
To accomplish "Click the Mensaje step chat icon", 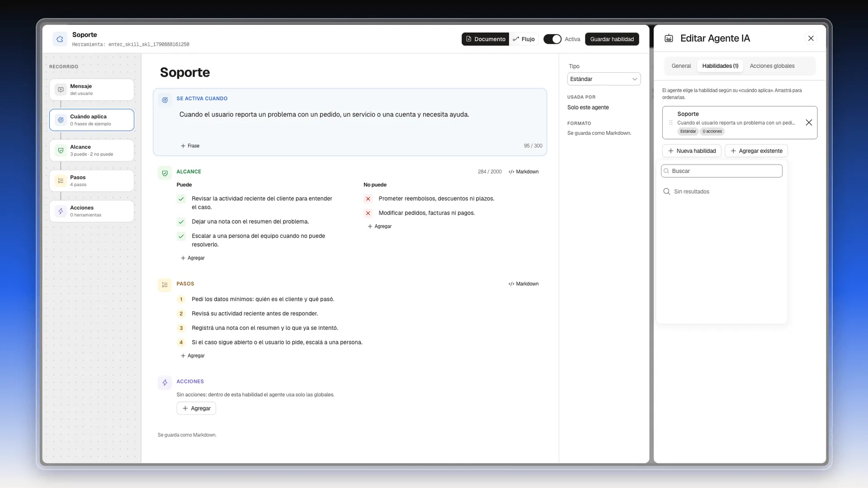I will 61,89.
